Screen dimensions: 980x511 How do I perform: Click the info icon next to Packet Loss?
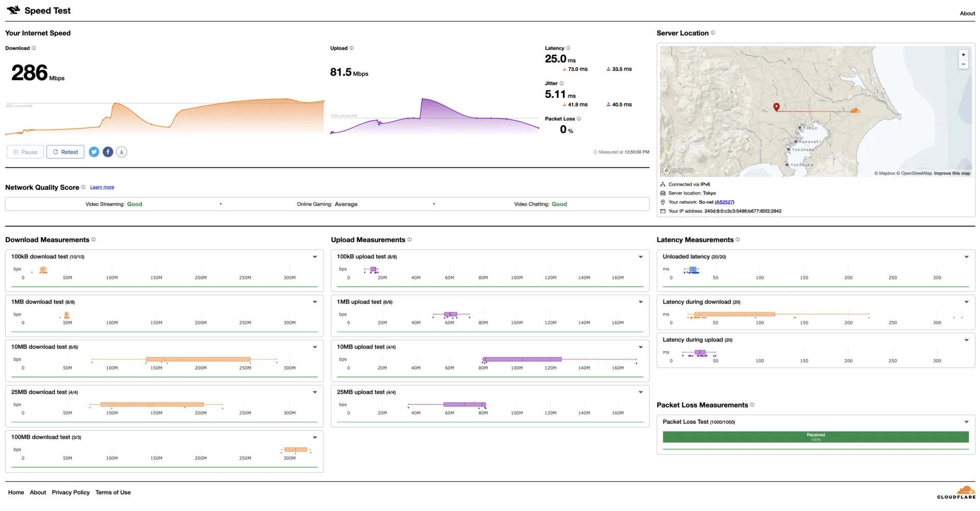pyautogui.click(x=578, y=119)
